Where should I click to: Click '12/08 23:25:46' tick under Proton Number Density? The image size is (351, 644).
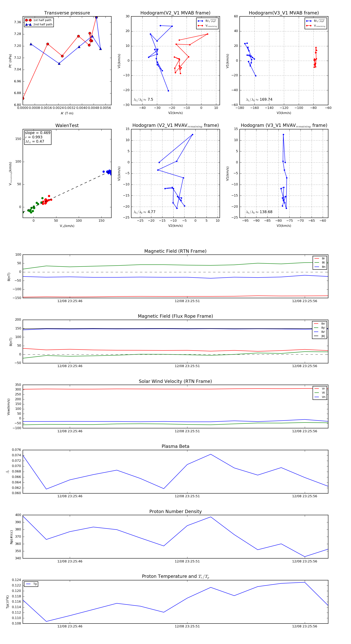pyautogui.click(x=70, y=561)
